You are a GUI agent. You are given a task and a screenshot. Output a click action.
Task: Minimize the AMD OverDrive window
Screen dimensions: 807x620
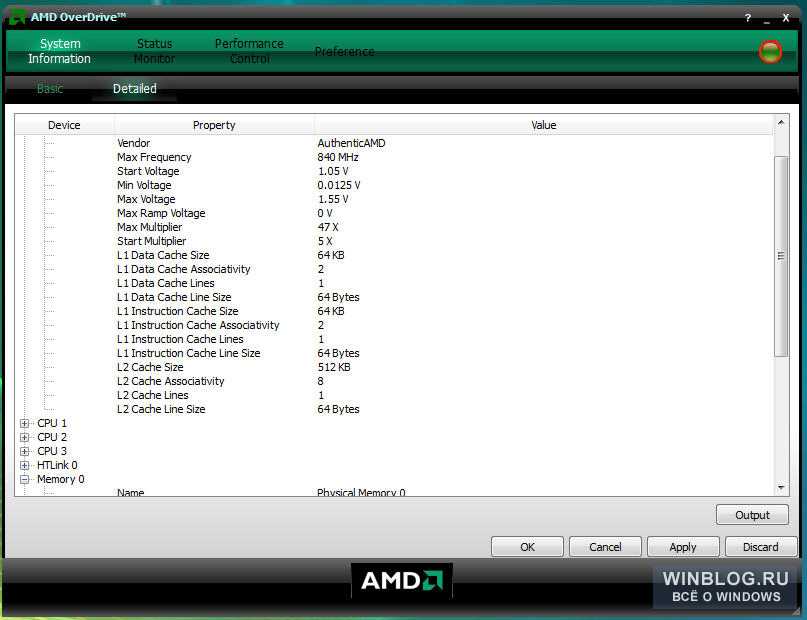click(767, 20)
